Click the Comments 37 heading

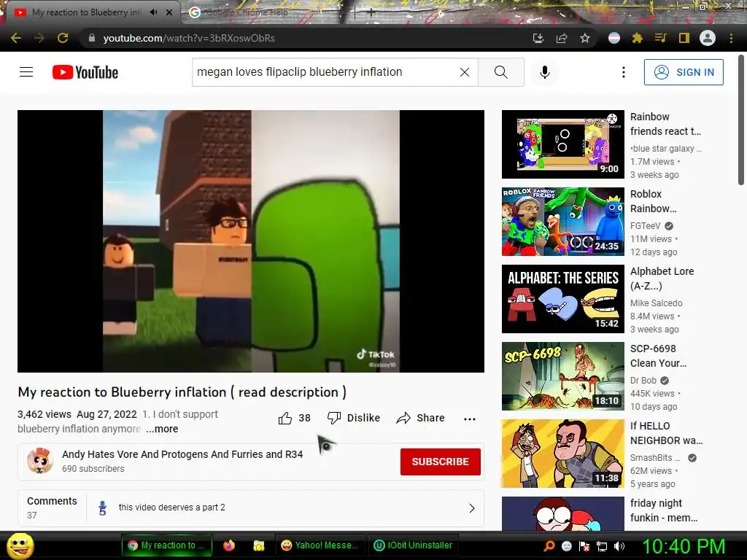pyautogui.click(x=52, y=507)
